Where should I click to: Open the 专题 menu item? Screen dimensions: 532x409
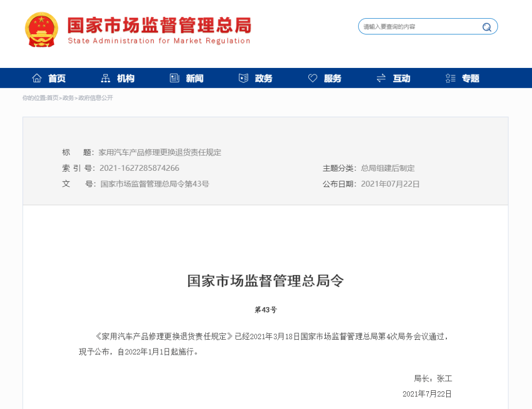(x=470, y=78)
